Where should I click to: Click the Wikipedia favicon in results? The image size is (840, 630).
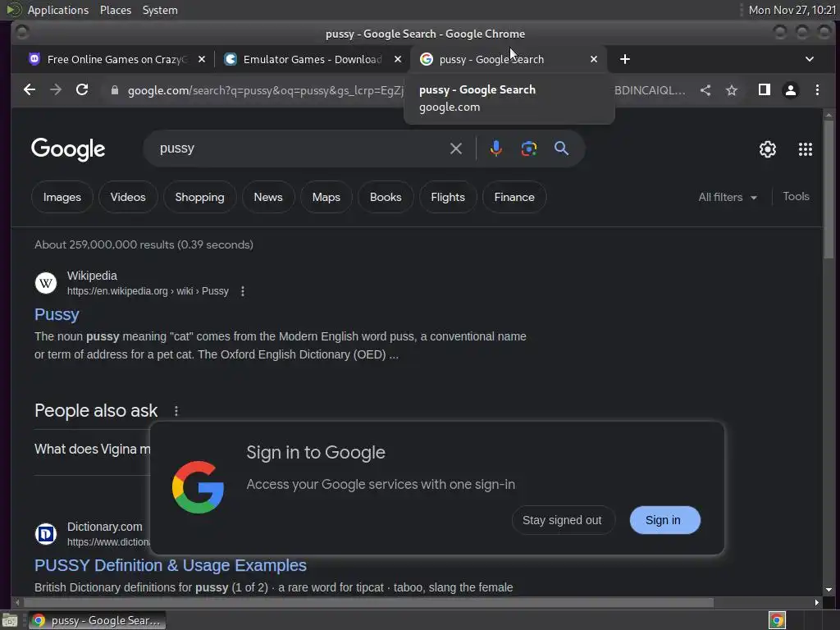point(46,283)
